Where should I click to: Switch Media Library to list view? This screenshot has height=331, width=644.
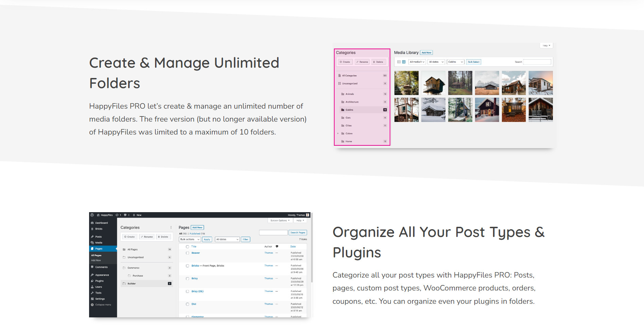click(399, 62)
